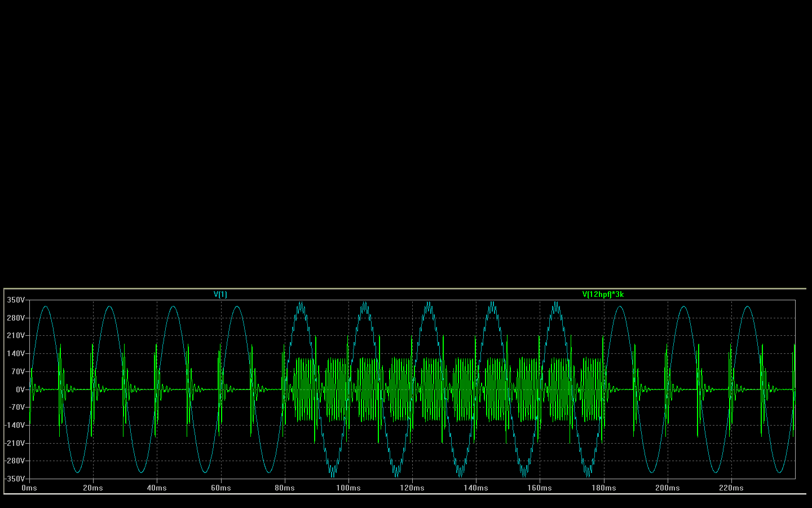The width and height of the screenshot is (812, 508).
Task: Click the 20ms time axis label
Action: [93, 488]
